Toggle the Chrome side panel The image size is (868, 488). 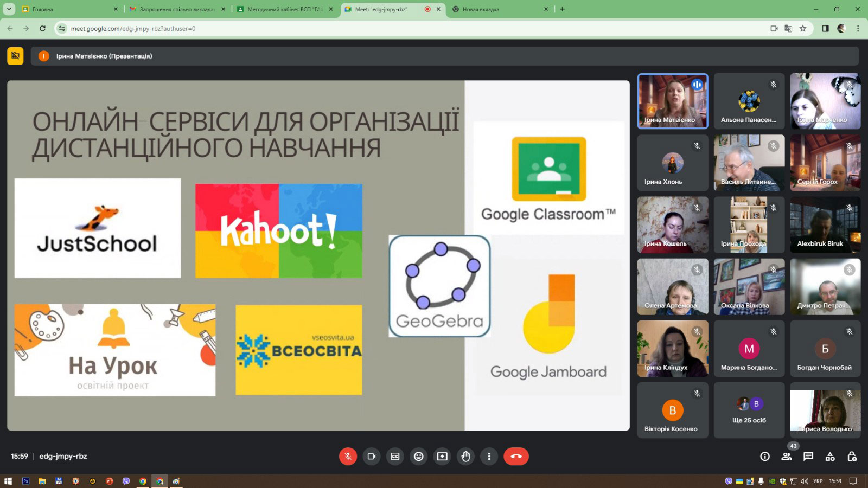(x=825, y=28)
